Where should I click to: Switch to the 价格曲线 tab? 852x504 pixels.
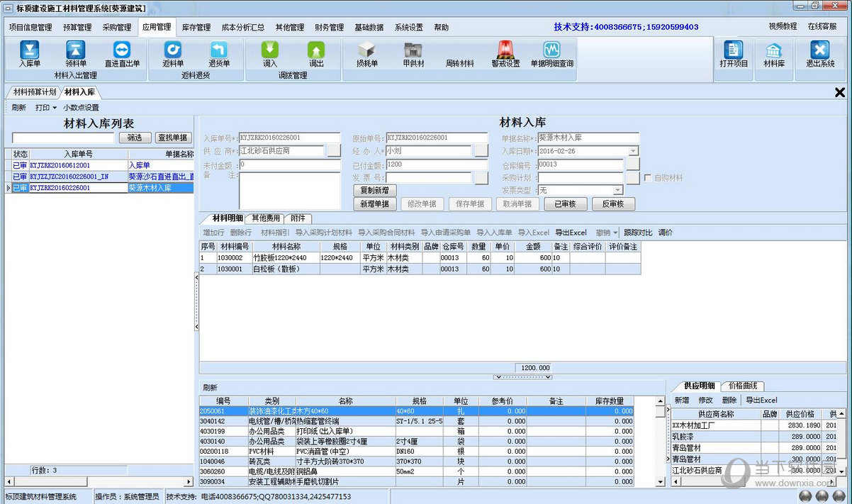tap(743, 386)
